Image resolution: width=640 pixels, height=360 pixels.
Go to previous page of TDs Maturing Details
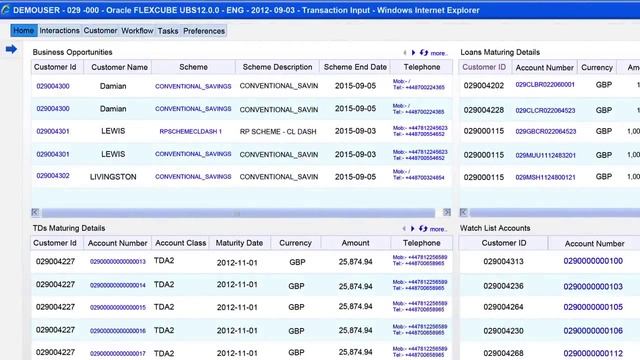tap(404, 229)
